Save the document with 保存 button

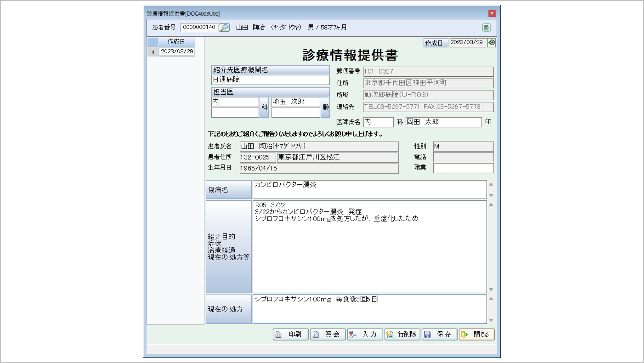click(x=439, y=334)
